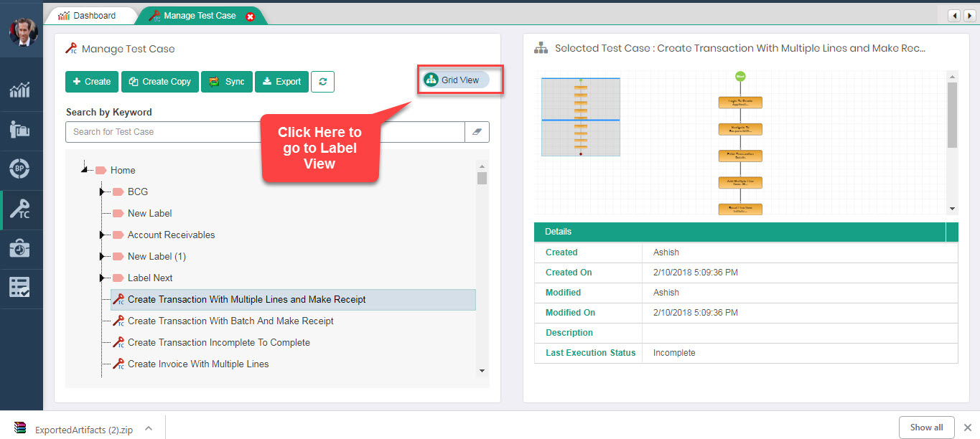This screenshot has width=980, height=439.
Task: Click the green Start node in the flow diagram
Action: tap(739, 76)
